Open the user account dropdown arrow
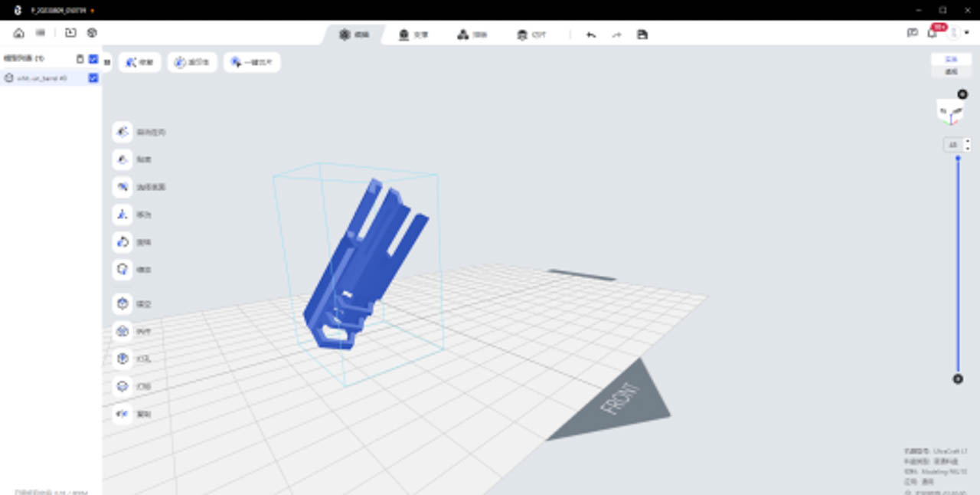Screen dimensions: 980x495 click(967, 33)
